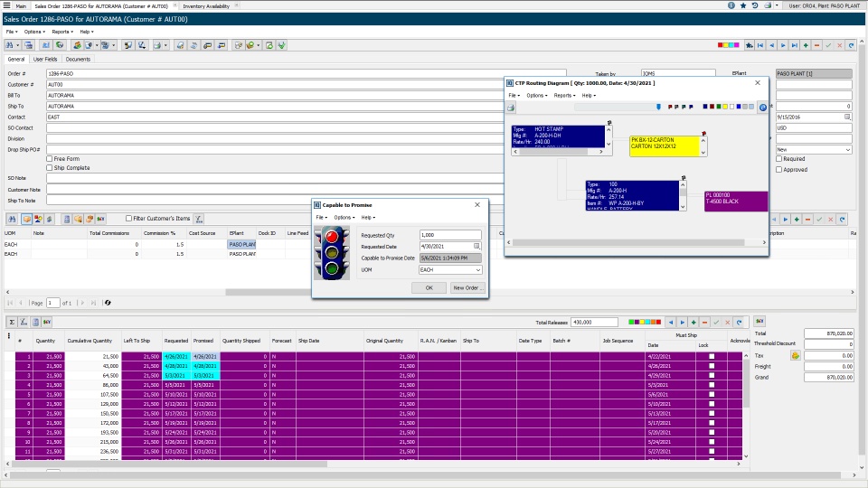Image resolution: width=868 pixels, height=488 pixels.
Task: Switch to the Documents tab
Action: 78,60
